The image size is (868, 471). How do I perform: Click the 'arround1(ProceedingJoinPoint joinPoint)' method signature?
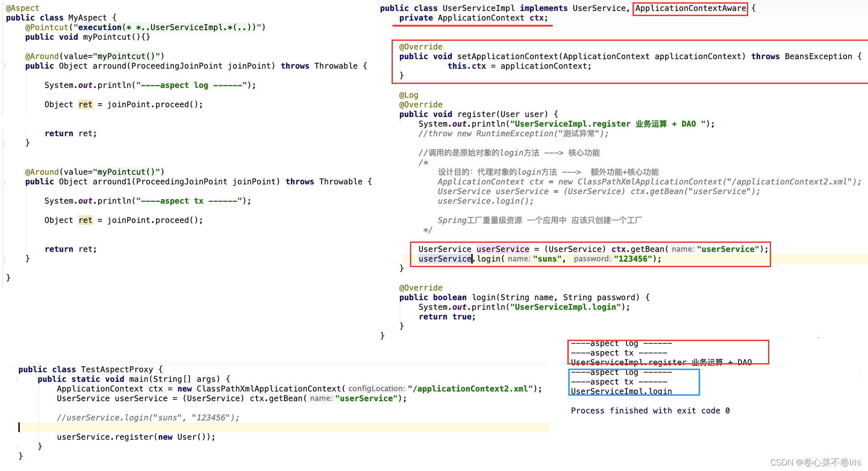coord(186,182)
